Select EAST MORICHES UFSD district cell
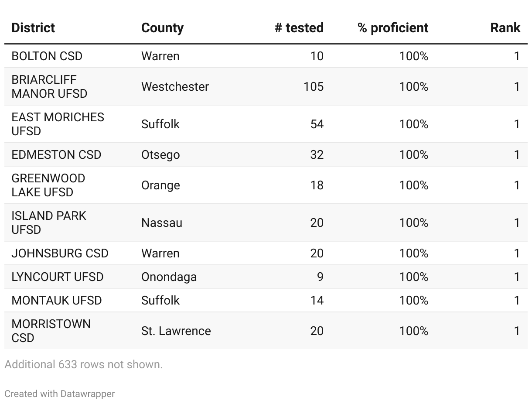 [58, 124]
